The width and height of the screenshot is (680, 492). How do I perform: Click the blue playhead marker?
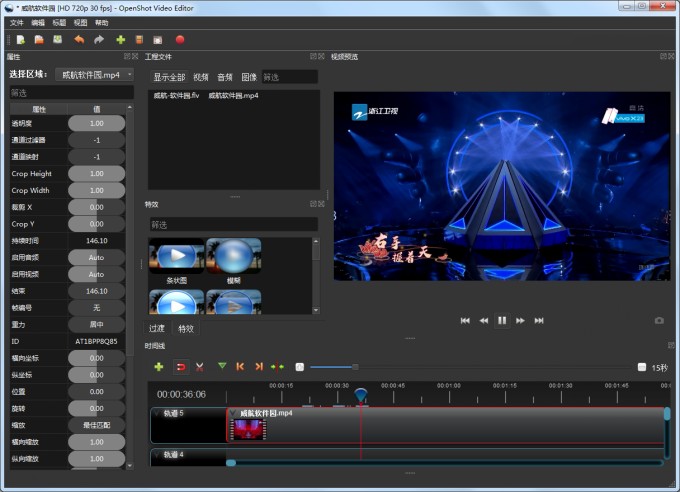tap(361, 394)
